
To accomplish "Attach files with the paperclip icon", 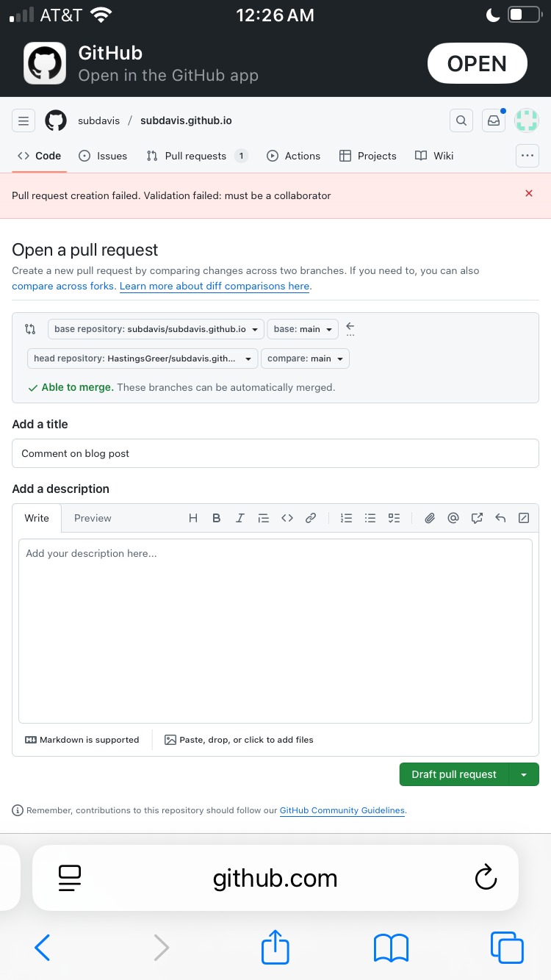I will point(430,518).
